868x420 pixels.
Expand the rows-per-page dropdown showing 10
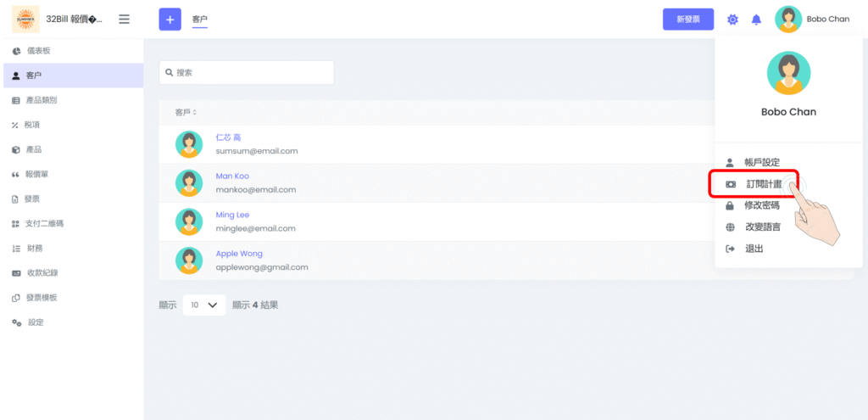pyautogui.click(x=203, y=305)
